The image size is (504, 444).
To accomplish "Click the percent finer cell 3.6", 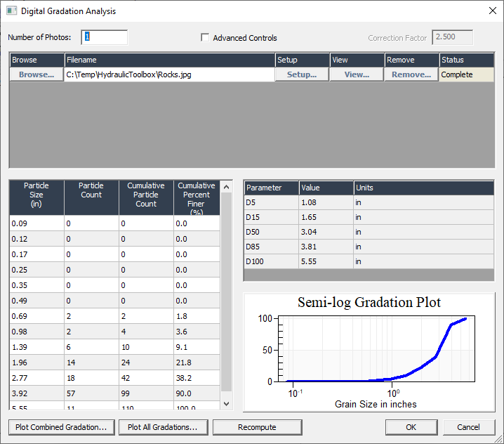I will click(x=197, y=332).
